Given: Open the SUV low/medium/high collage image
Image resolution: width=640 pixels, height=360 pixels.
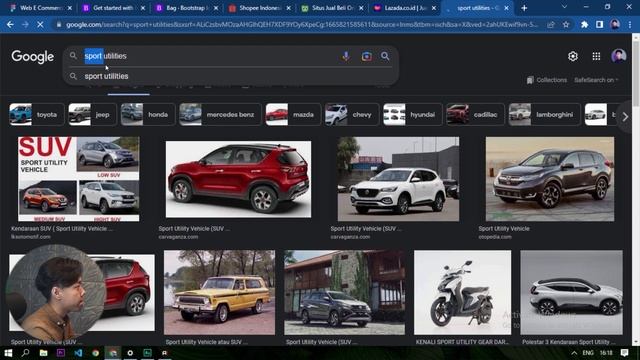Looking at the screenshot, I should click(78, 179).
